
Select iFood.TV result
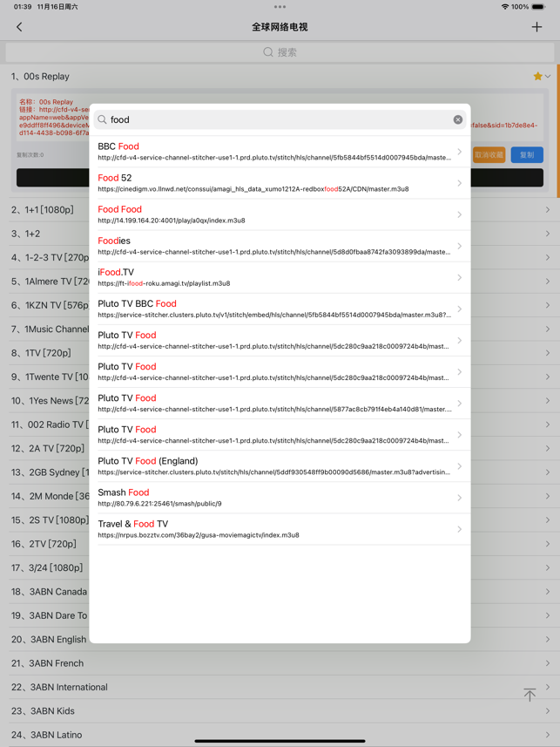pos(280,277)
